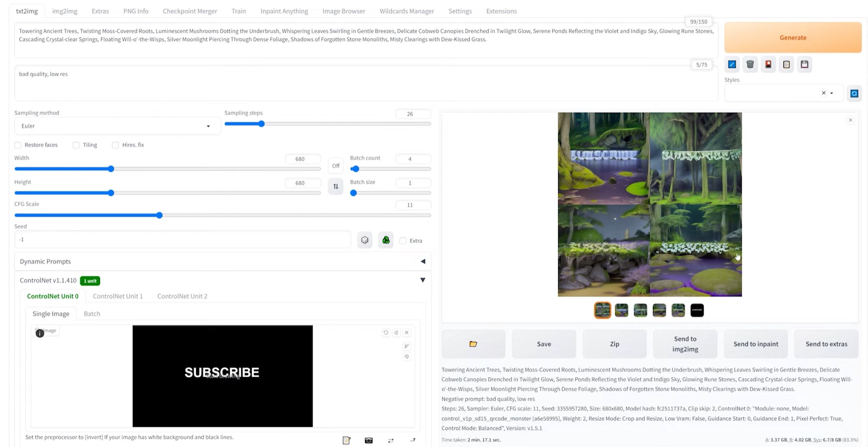
Task: Click the floppy disk save style icon
Action: click(804, 64)
